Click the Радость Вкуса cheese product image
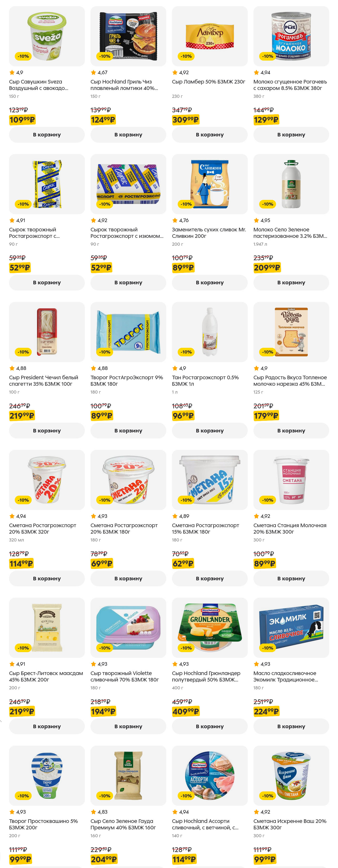Viewport: 338px width, 868px height. (291, 332)
